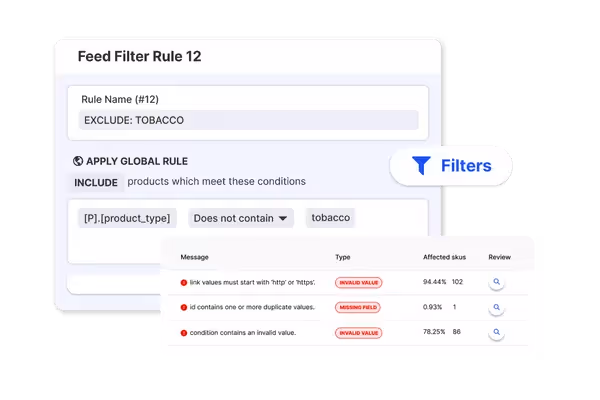Click red error dot on condition message
Viewport: 600px width, 400px height.
pyautogui.click(x=184, y=333)
